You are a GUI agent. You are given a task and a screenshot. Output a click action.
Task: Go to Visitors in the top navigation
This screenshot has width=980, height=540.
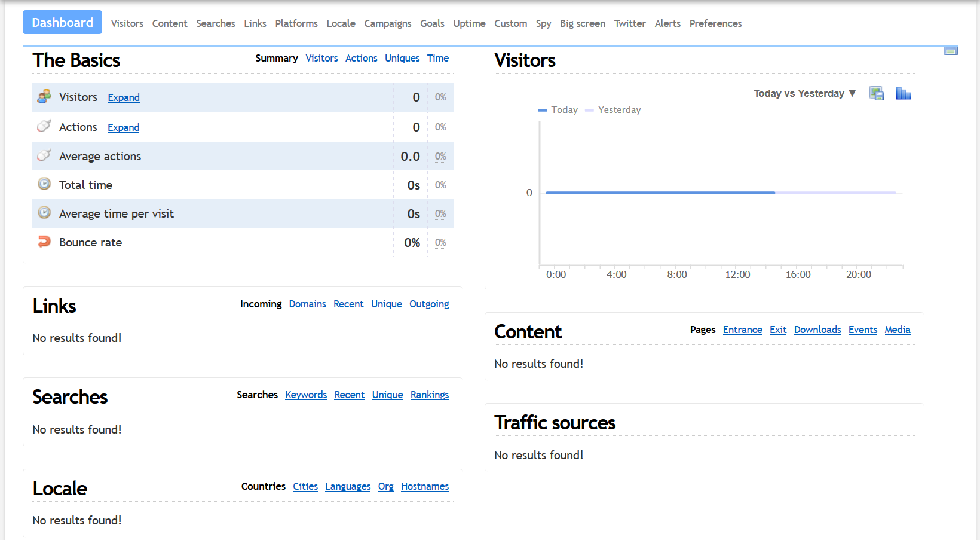pyautogui.click(x=127, y=23)
